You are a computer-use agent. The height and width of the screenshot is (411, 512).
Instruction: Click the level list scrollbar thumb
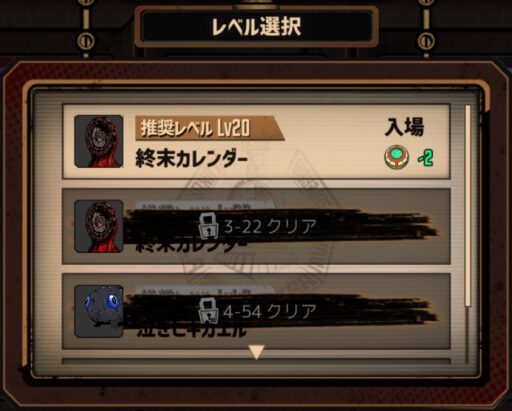pos(468,206)
